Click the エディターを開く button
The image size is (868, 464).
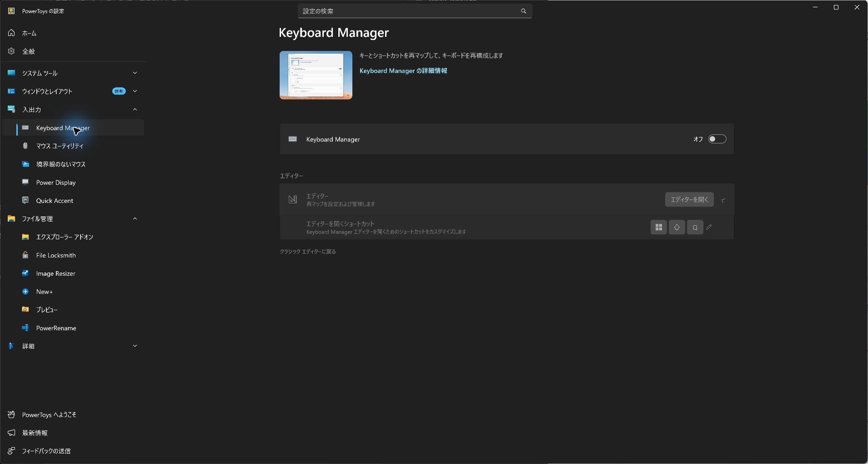pos(689,200)
